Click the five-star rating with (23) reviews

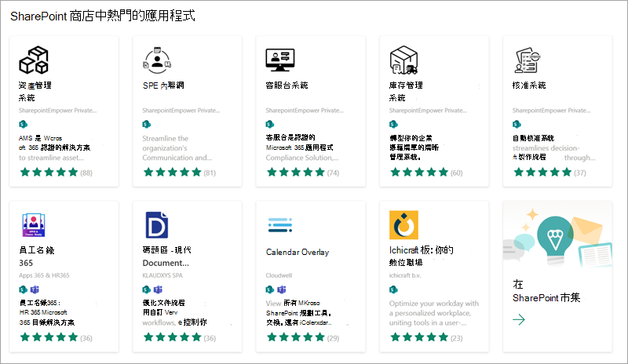pos(426,337)
